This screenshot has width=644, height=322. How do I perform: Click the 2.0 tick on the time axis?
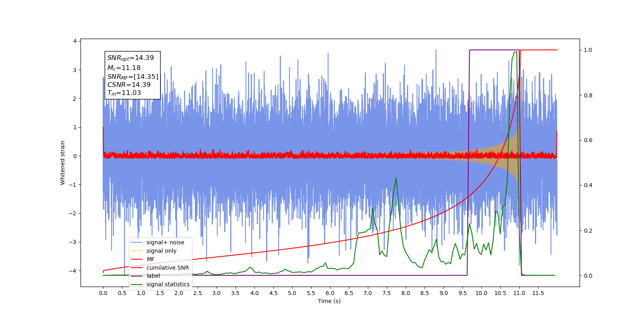[x=179, y=293]
